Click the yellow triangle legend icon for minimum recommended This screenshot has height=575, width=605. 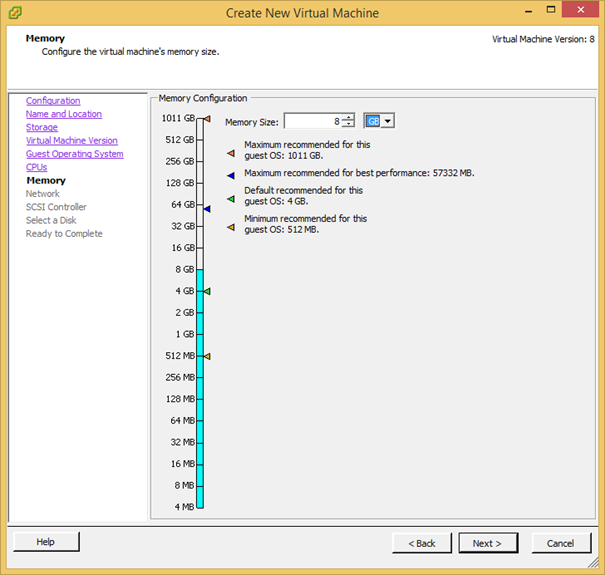pyautogui.click(x=231, y=227)
